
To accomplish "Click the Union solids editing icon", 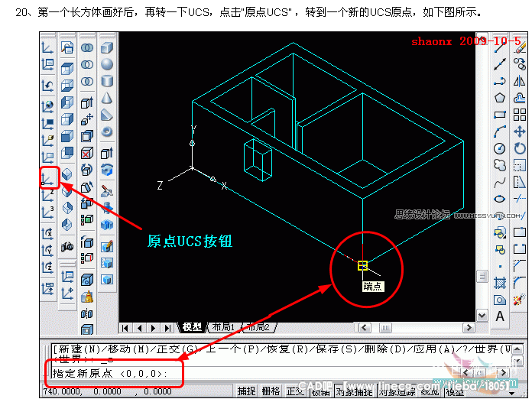I will click(87, 48).
